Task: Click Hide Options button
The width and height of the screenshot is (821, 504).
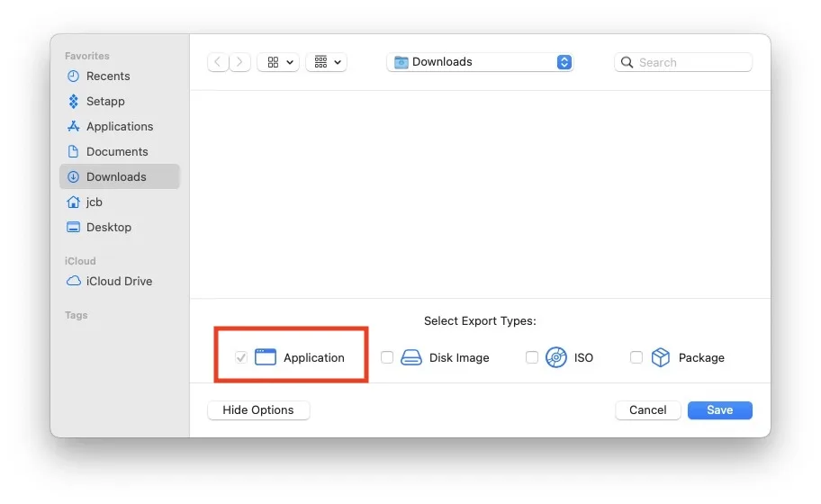Action: coord(258,409)
